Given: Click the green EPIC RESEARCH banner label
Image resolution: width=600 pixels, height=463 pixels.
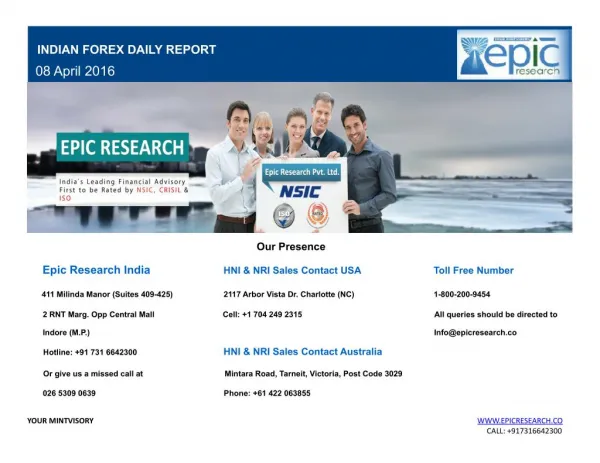Looking at the screenshot, I should pyautogui.click(x=122, y=147).
